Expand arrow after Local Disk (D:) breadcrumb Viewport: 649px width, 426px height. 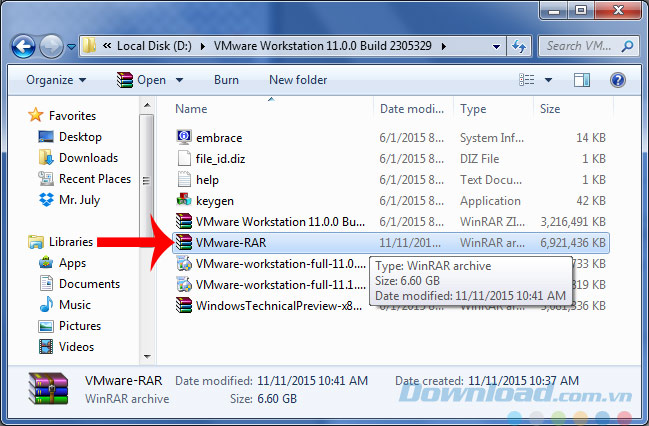coord(203,46)
